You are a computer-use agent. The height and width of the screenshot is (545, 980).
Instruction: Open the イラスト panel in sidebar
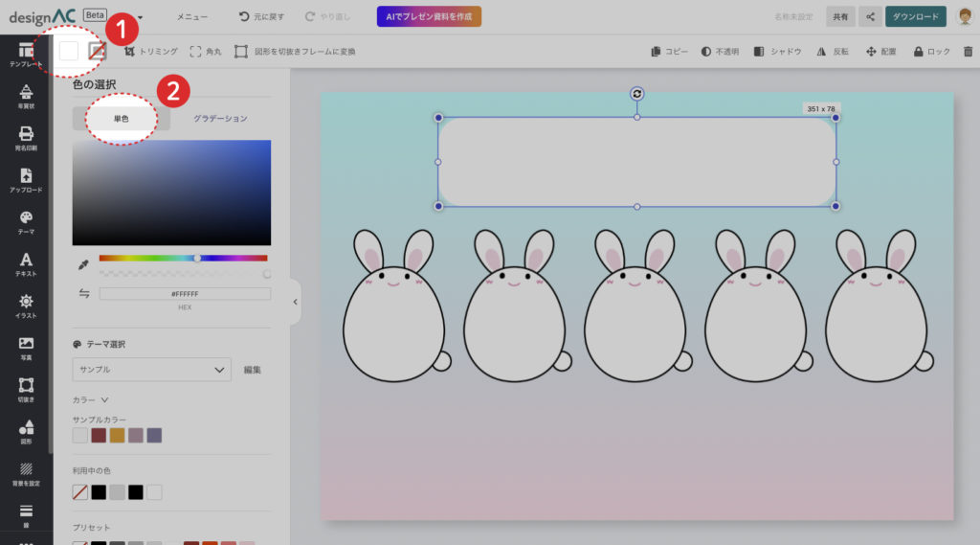click(x=26, y=306)
